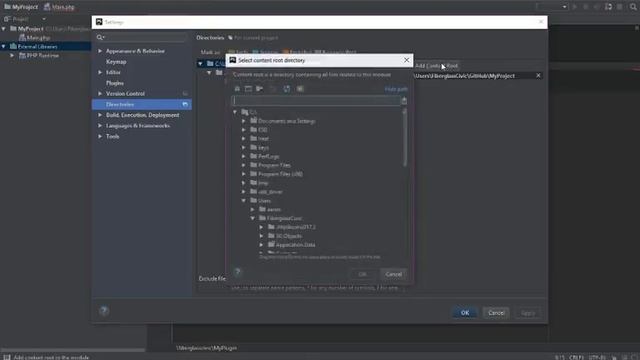Select the Directories settings page
Viewport: 640px width, 360px height.
tap(142, 104)
